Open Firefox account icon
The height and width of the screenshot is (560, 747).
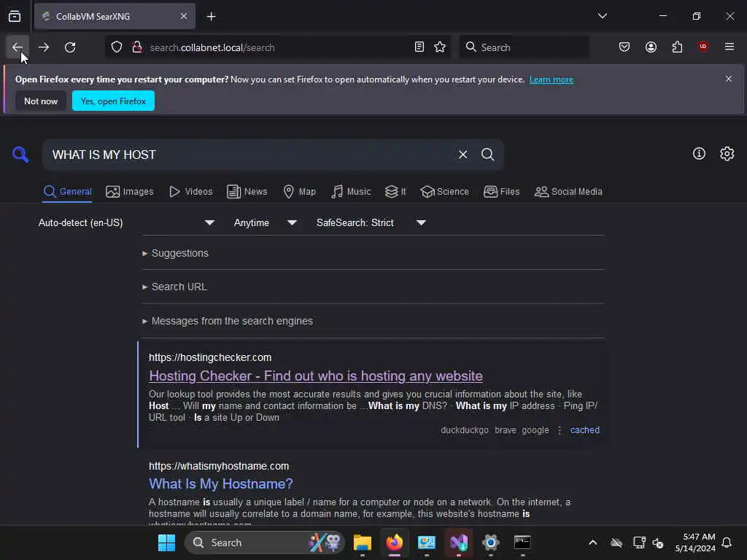651,47
